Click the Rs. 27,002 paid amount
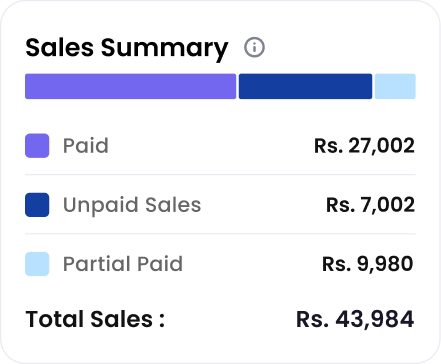Screen dimensions: 441x364 [x=364, y=146]
